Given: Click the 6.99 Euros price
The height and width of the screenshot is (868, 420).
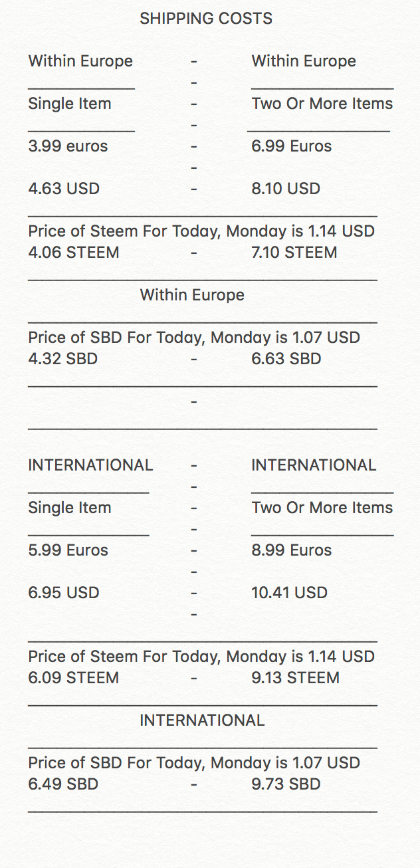Looking at the screenshot, I should pos(292,146).
